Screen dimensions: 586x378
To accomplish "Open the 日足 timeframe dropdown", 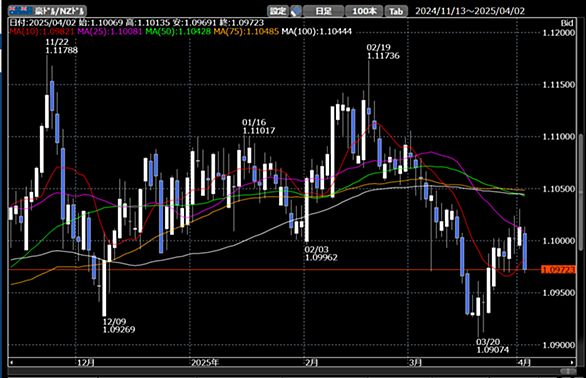I will [x=323, y=11].
